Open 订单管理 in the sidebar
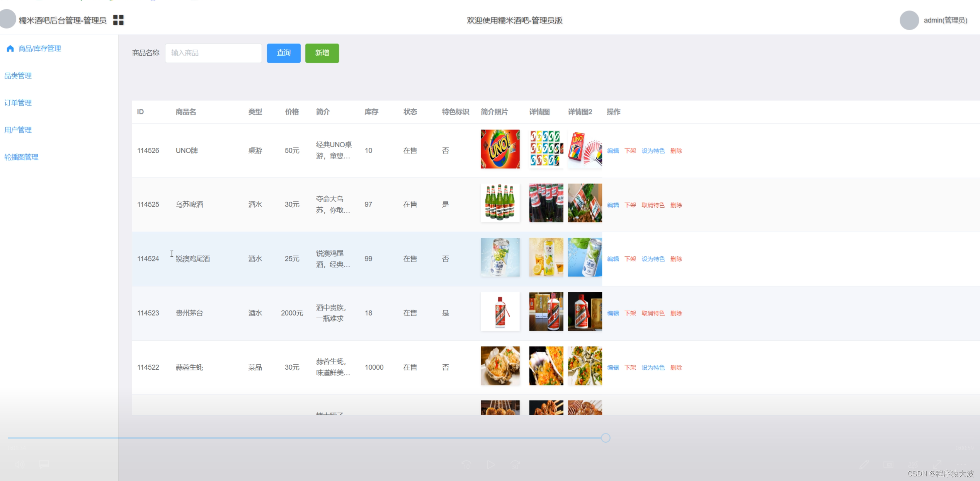 [x=18, y=102]
